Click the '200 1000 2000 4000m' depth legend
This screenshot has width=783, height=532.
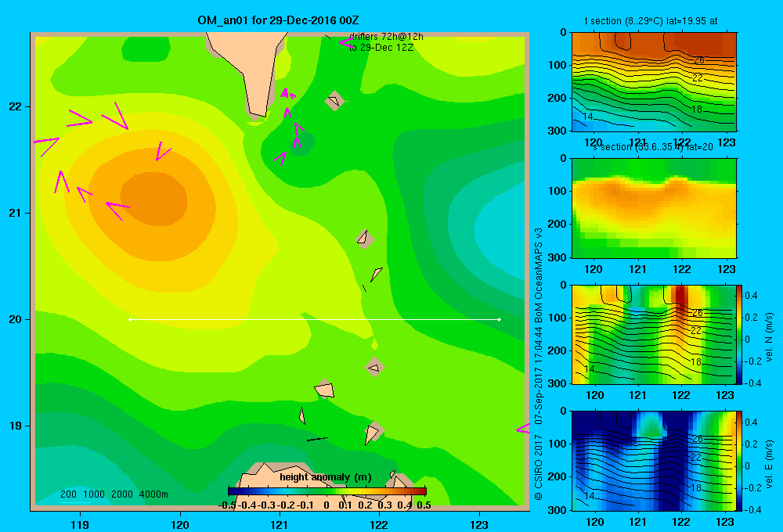click(x=114, y=494)
